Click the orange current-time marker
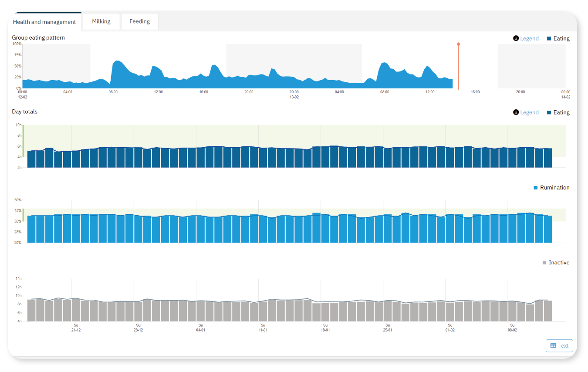 tap(458, 44)
